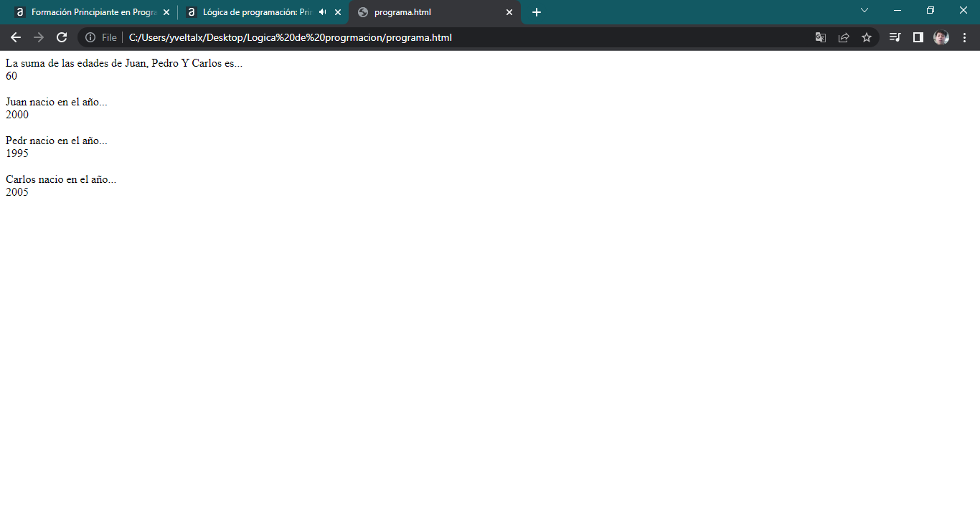Reload the programa.html page
This screenshot has height=522, width=980.
(62, 37)
